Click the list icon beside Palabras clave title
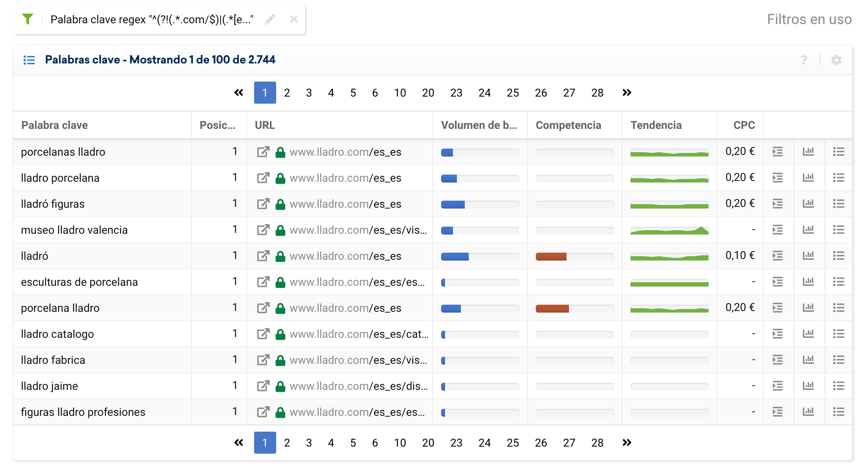 point(29,60)
